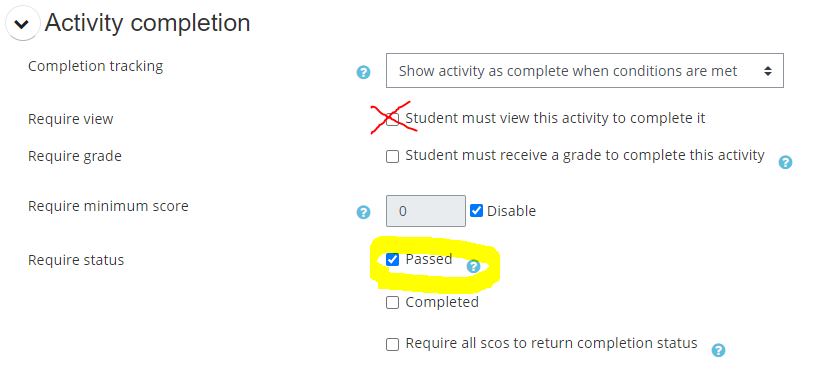Tick the Completed status checkbox
The height and width of the screenshot is (369, 833).
pyautogui.click(x=392, y=303)
